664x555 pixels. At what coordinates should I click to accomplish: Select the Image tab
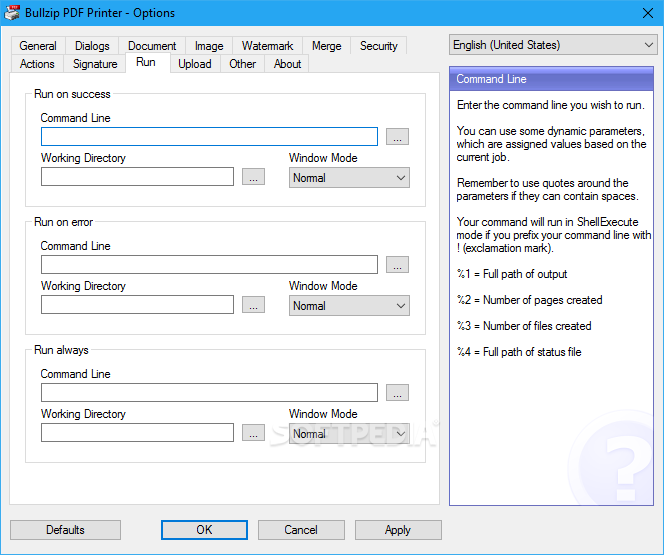pos(209,46)
